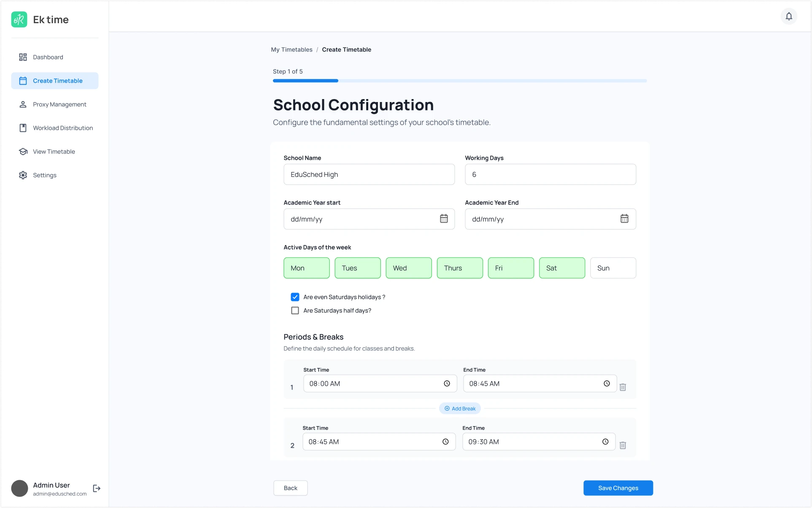
Task: Click the Step 1 of 5 progress bar
Action: pyautogui.click(x=460, y=81)
